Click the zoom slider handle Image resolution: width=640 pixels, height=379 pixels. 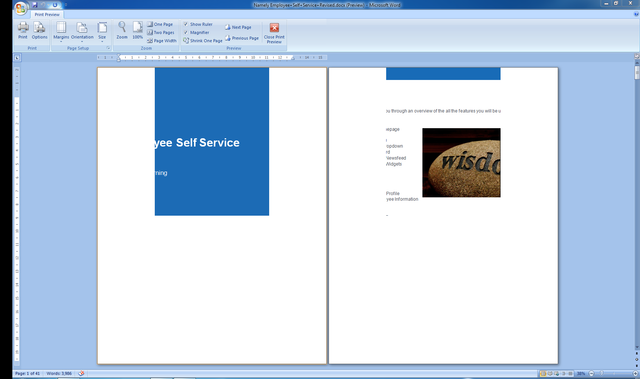click(602, 373)
